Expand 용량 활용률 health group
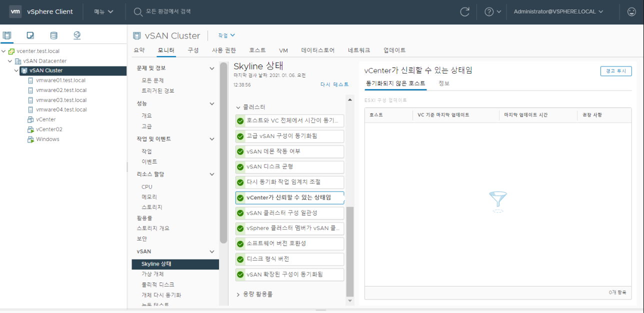This screenshot has width=644, height=313. (238, 294)
